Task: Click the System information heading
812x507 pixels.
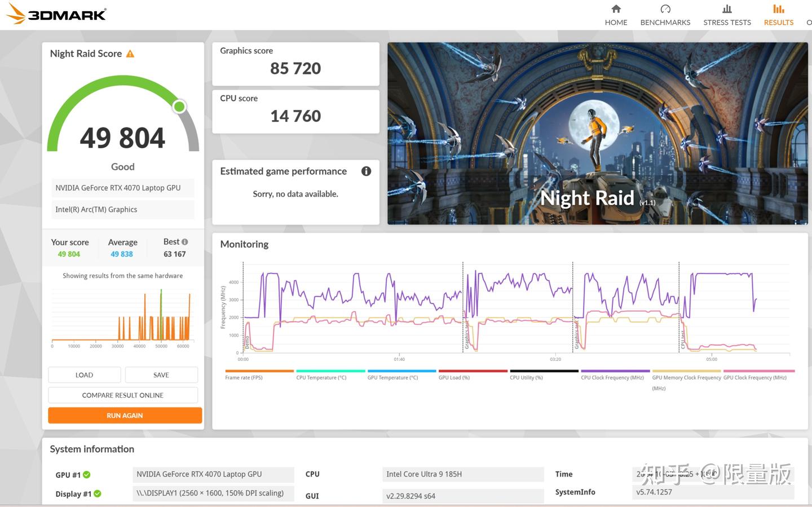Action: (92, 449)
